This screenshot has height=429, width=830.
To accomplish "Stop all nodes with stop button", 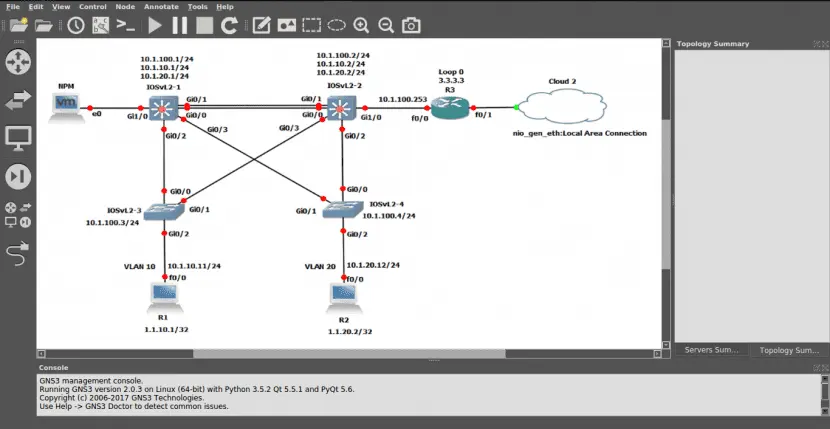I will point(203,24).
